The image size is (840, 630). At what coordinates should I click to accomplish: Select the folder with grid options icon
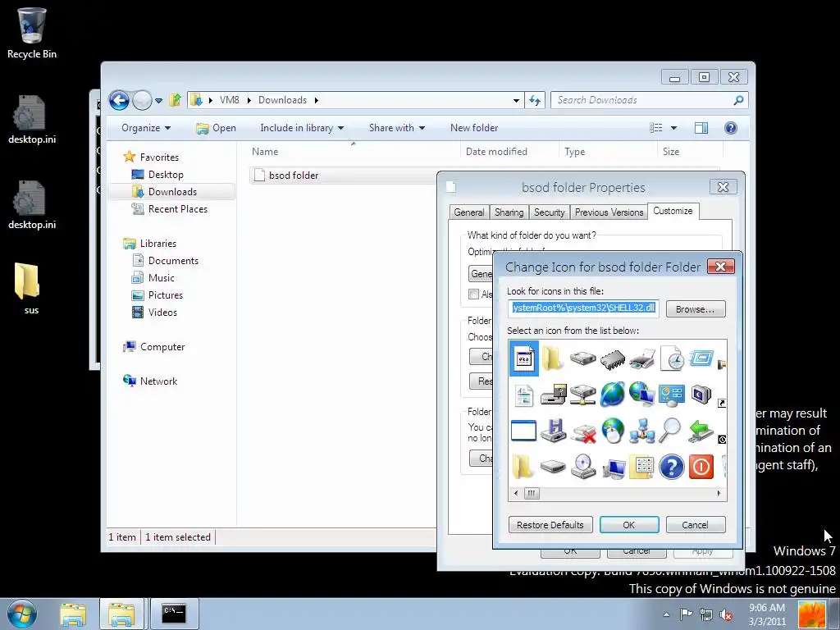coord(641,467)
